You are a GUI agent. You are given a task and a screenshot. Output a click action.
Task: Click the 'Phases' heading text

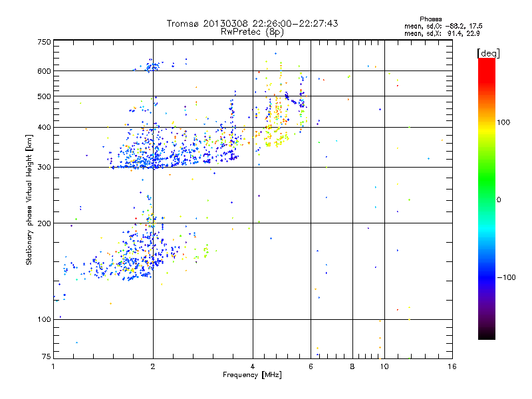pyautogui.click(x=430, y=19)
